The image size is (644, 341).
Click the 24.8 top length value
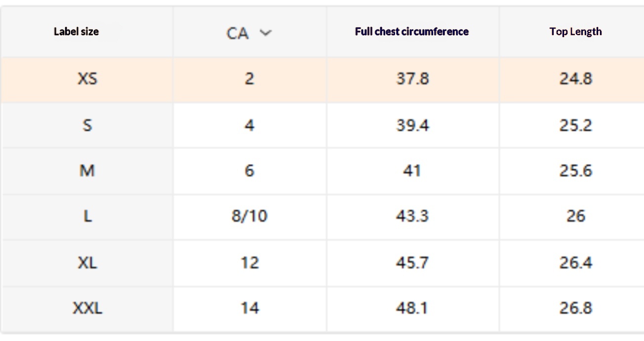[575, 79]
